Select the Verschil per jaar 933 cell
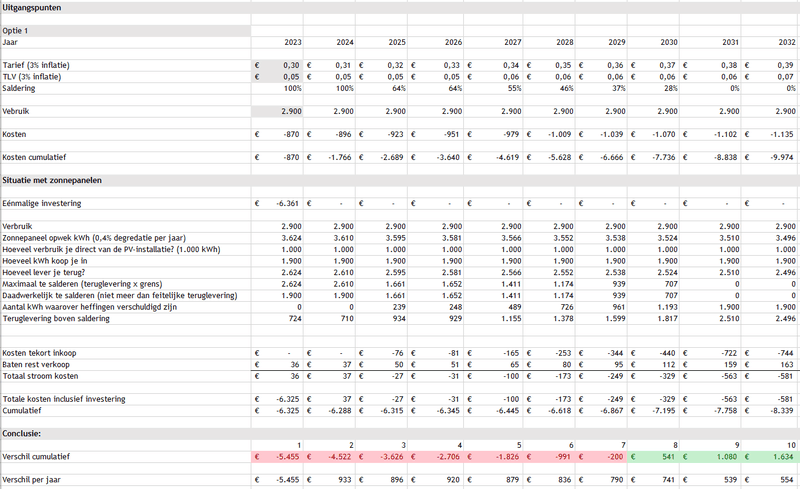 [x=329, y=480]
